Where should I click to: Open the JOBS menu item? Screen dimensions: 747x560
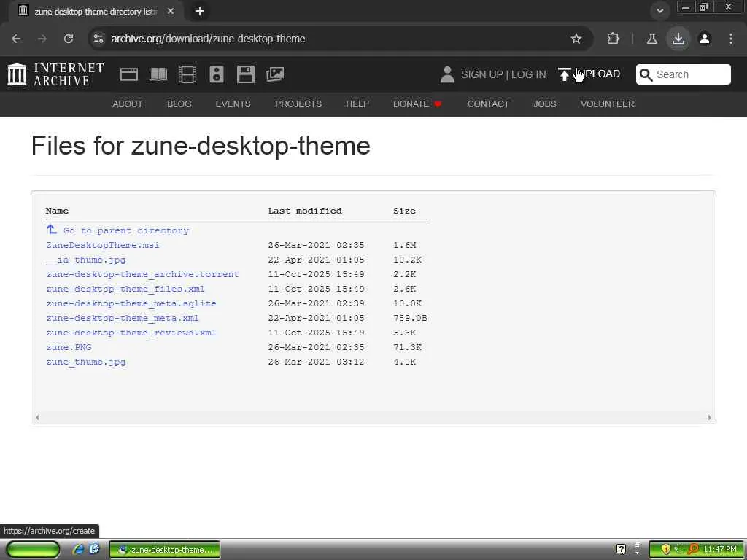point(545,104)
